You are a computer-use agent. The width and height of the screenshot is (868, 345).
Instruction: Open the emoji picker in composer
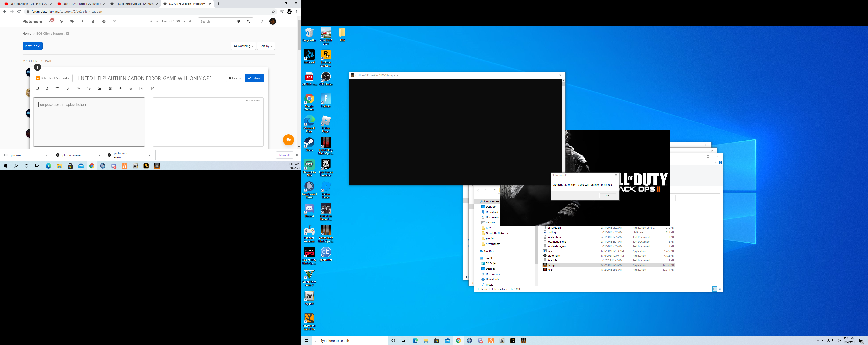[131, 88]
